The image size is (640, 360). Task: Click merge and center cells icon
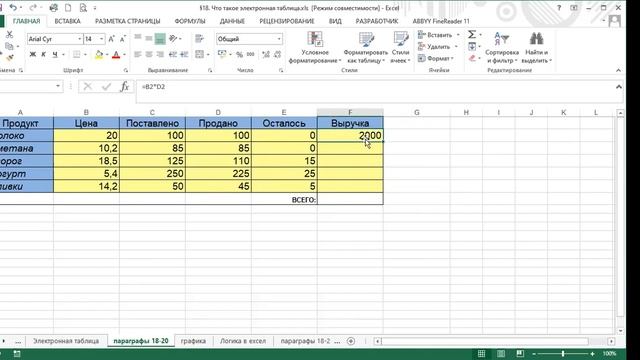[199, 54]
